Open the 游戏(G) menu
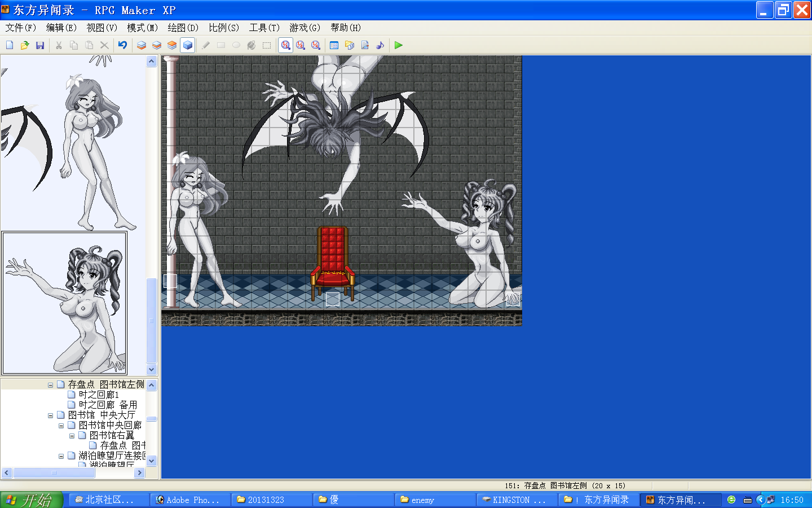Image resolution: width=812 pixels, height=508 pixels. tap(305, 28)
